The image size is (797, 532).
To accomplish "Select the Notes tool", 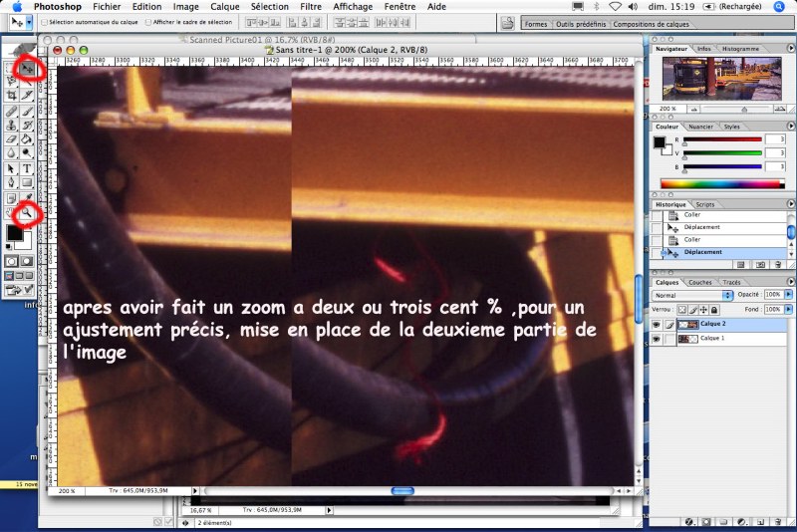I will 11,198.
